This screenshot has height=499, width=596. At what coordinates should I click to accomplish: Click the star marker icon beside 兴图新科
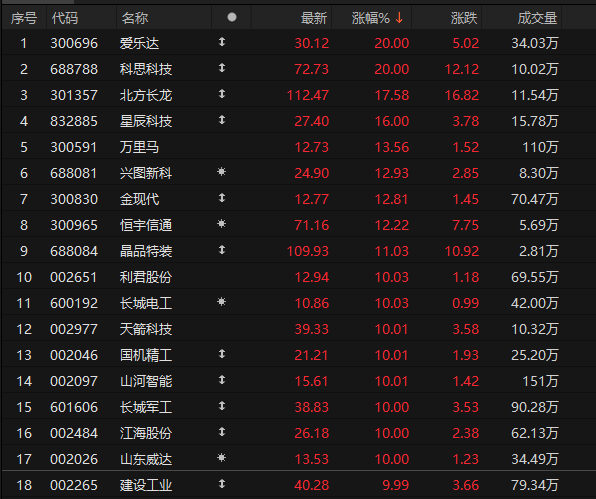tap(221, 172)
